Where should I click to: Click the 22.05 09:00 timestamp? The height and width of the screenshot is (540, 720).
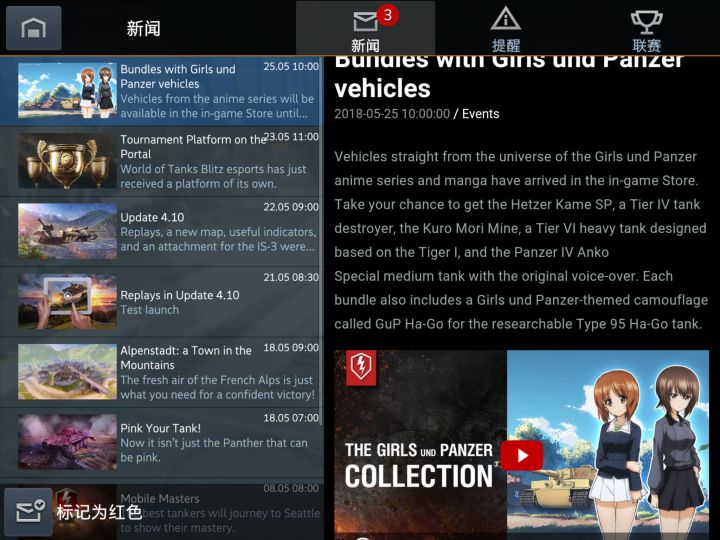(x=291, y=207)
